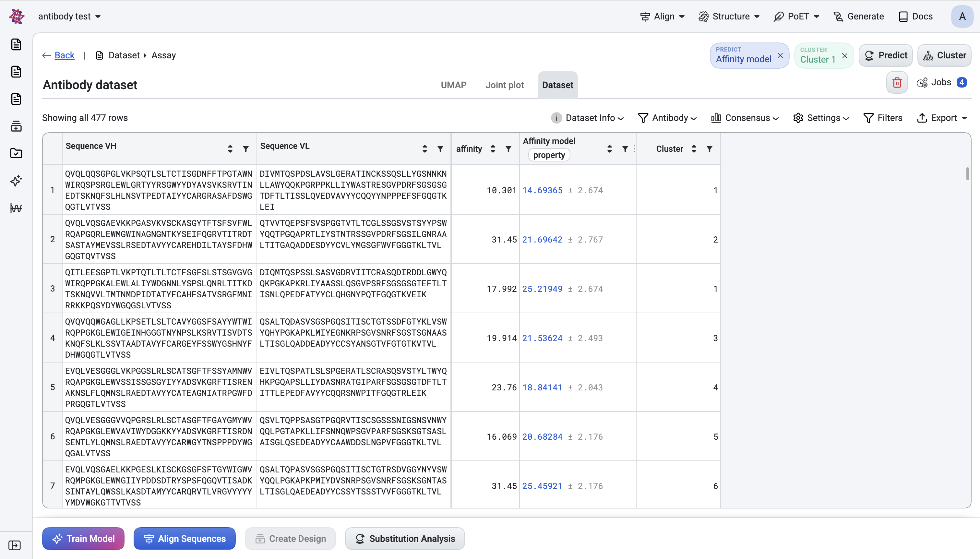Open the sparkle models icon in sidebar

click(x=16, y=181)
